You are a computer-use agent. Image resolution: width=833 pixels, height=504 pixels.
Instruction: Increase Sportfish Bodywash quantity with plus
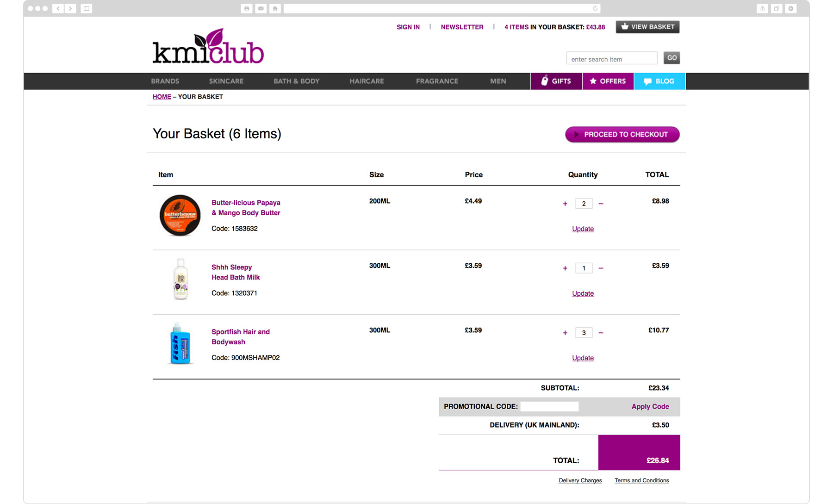pos(565,333)
